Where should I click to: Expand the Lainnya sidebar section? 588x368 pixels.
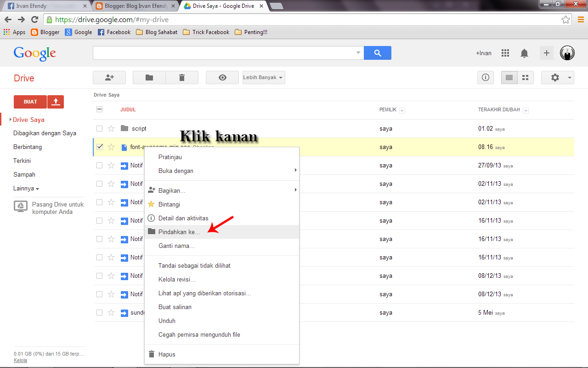click(26, 189)
